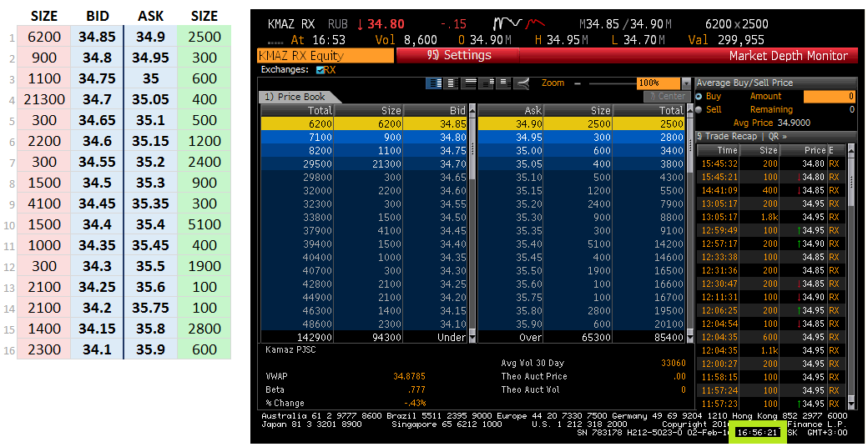Click the Amount input field

coord(830,96)
